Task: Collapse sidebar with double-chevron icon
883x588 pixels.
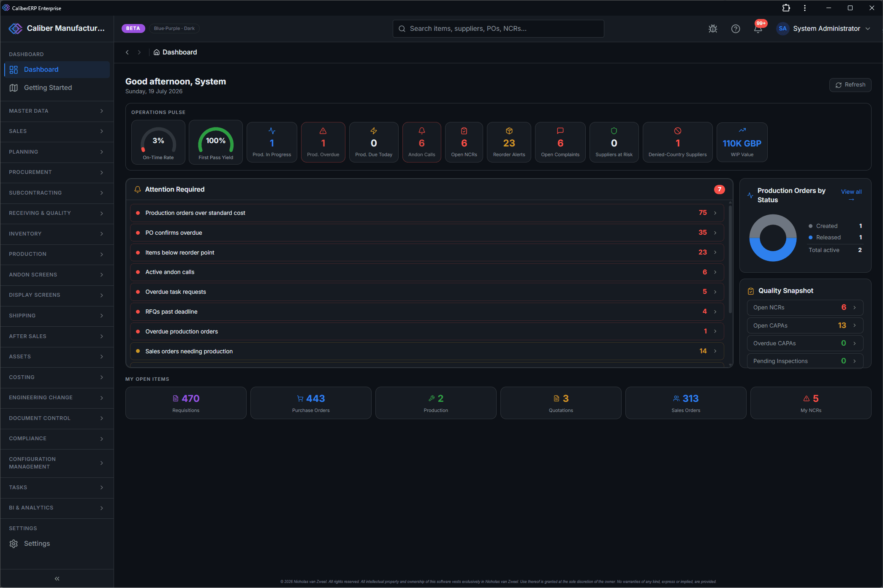Action: coord(57,578)
